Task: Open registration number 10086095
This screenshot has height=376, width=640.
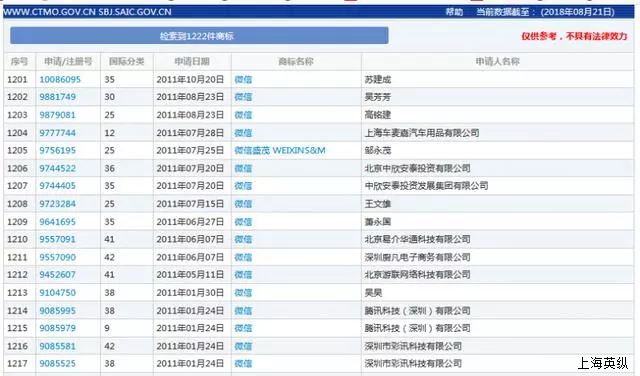Action: point(60,80)
